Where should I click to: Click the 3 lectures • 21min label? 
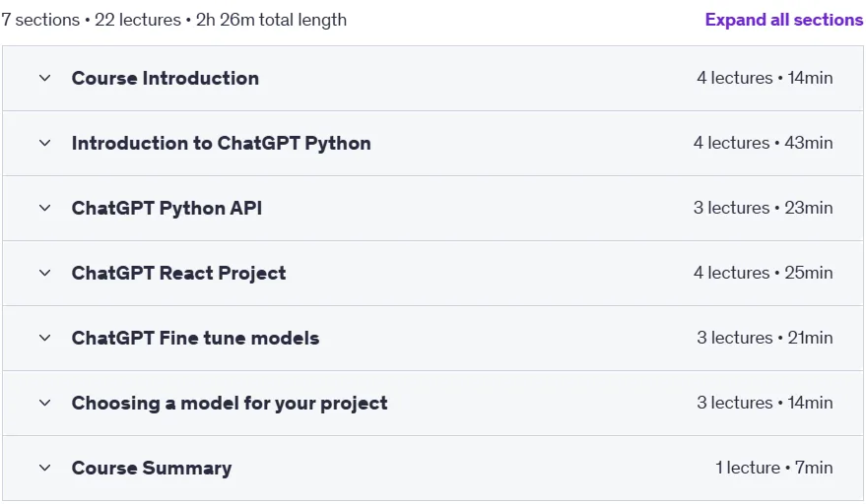pyautogui.click(x=765, y=338)
